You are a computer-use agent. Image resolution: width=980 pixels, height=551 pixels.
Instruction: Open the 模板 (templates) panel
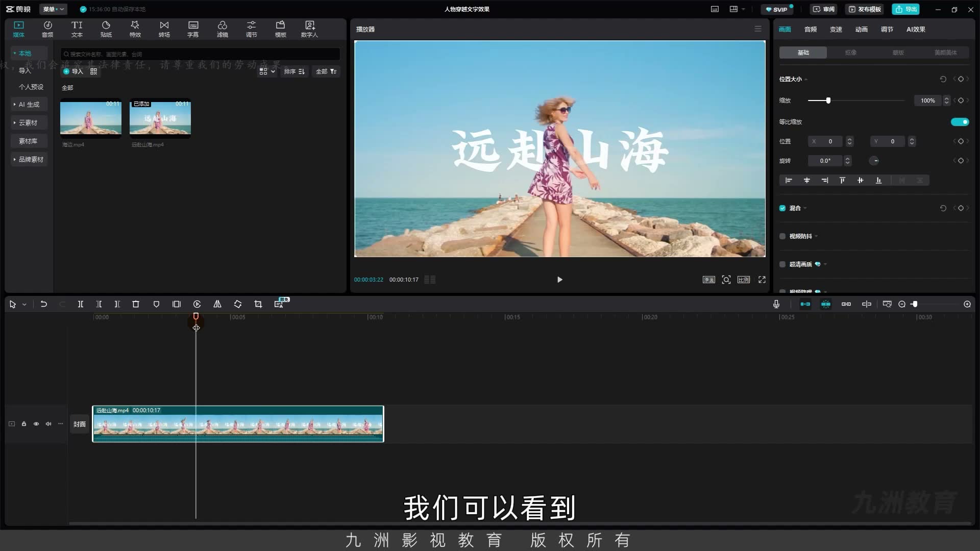tap(280, 29)
